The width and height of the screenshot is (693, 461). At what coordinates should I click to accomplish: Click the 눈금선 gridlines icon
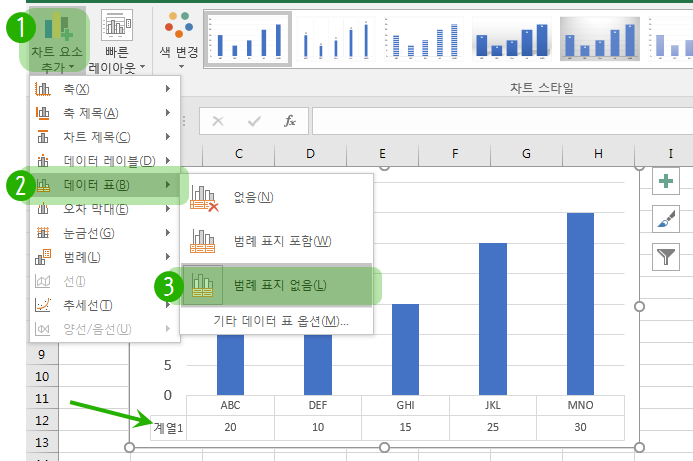point(43,232)
